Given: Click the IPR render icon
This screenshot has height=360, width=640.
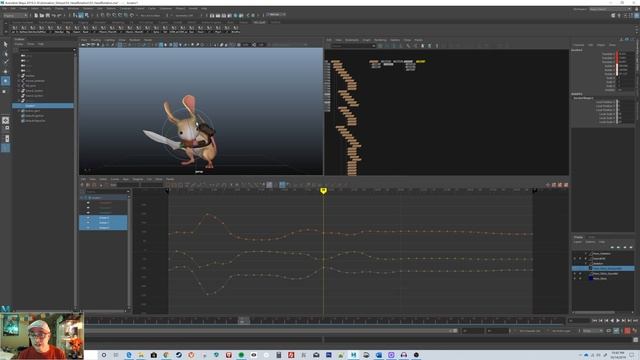Looking at the screenshot, I should [x=224, y=16].
